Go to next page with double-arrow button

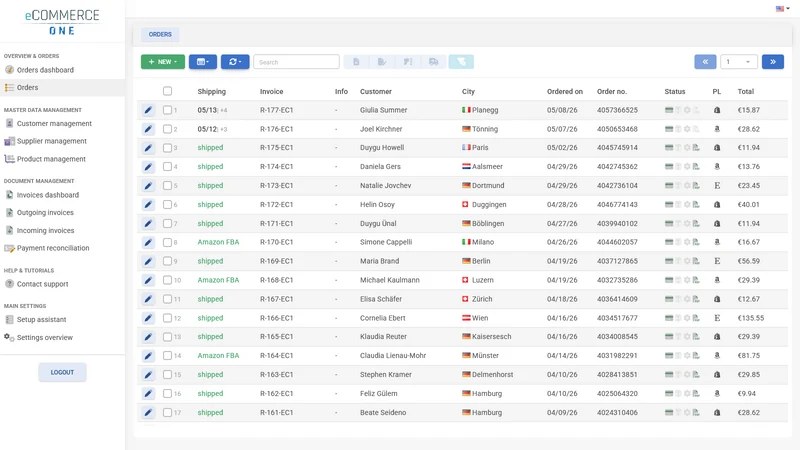pos(772,62)
